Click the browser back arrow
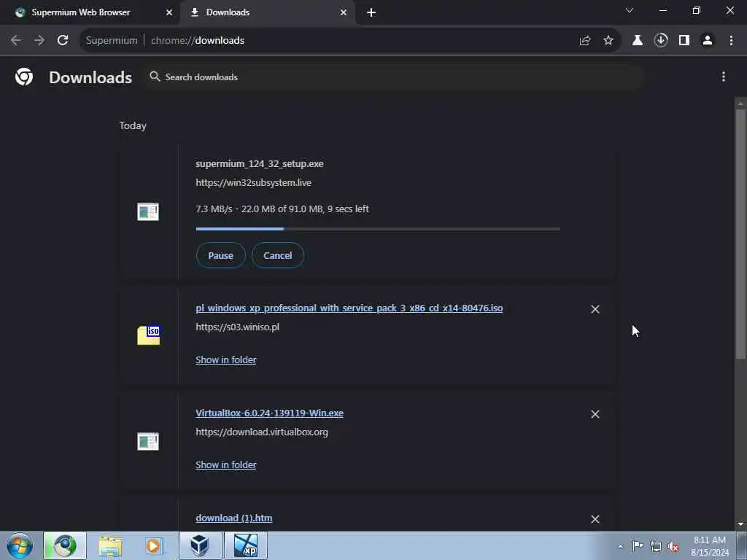Image resolution: width=747 pixels, height=560 pixels. click(16, 41)
